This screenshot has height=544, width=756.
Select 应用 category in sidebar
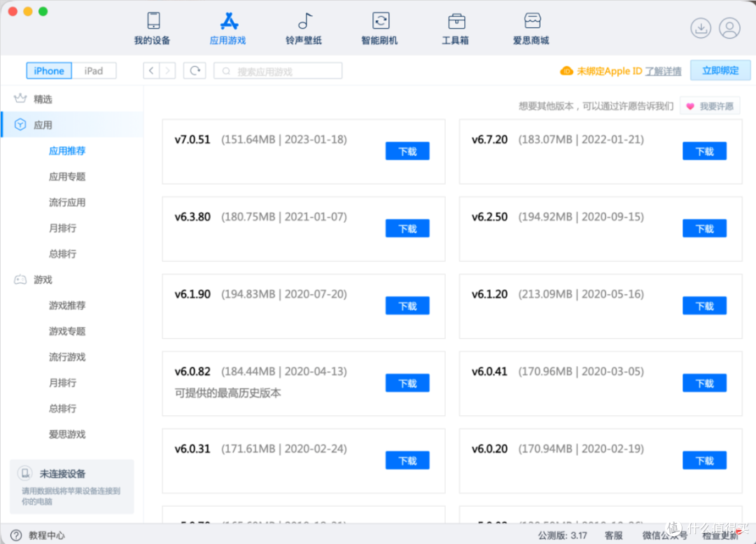tap(71, 125)
